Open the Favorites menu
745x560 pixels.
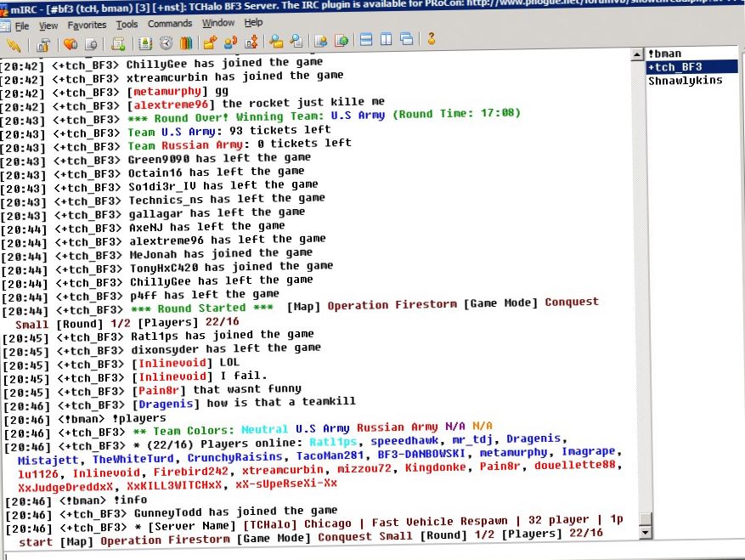tap(87, 25)
